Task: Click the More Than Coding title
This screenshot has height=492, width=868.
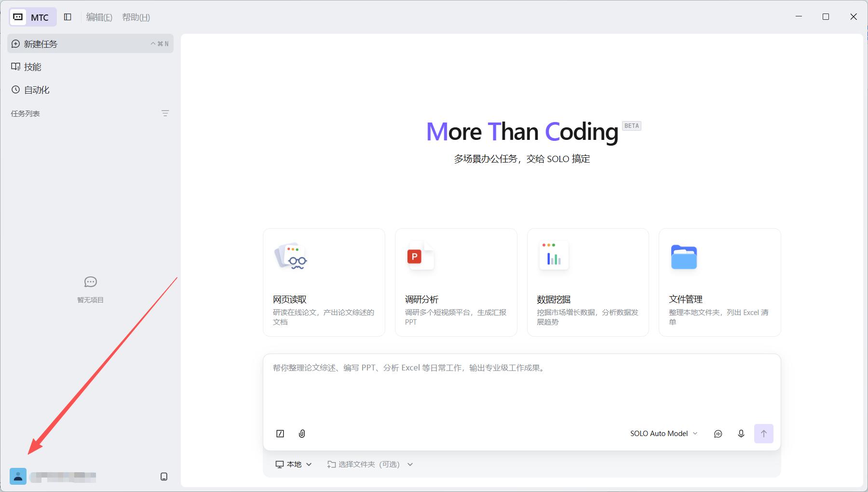Action: [x=522, y=132]
